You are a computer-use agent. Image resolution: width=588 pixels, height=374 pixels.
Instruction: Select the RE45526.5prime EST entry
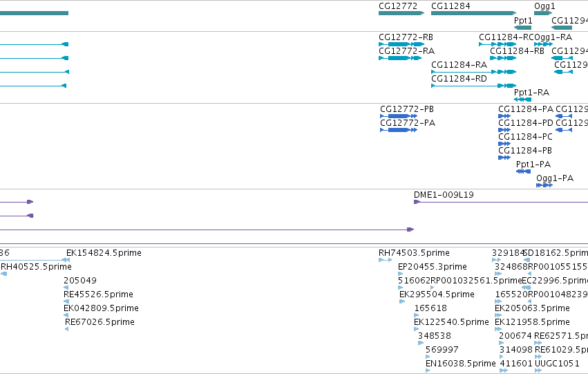(x=98, y=294)
